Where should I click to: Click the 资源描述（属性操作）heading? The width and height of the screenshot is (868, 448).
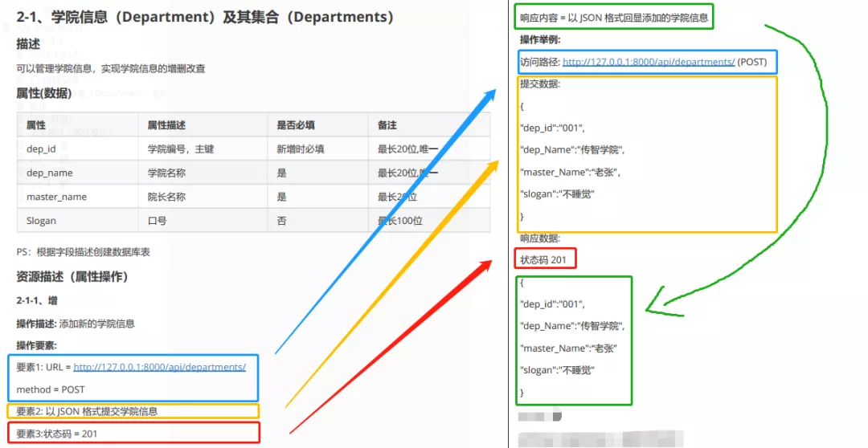click(x=72, y=276)
